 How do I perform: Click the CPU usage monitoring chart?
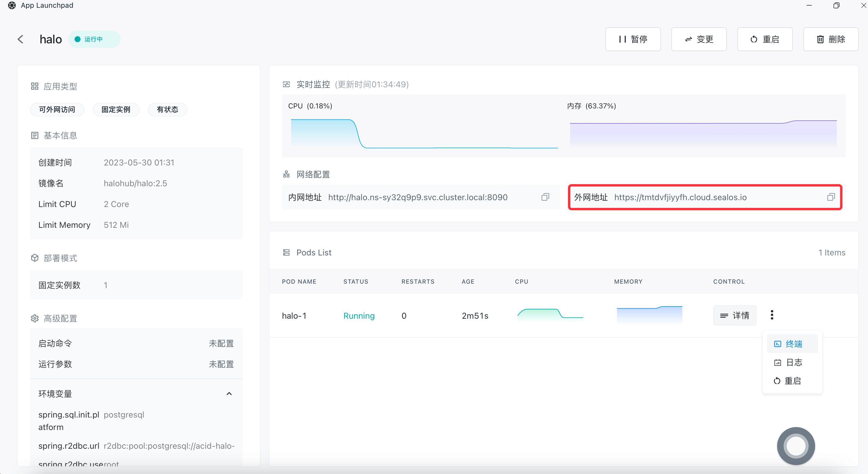[x=424, y=134]
